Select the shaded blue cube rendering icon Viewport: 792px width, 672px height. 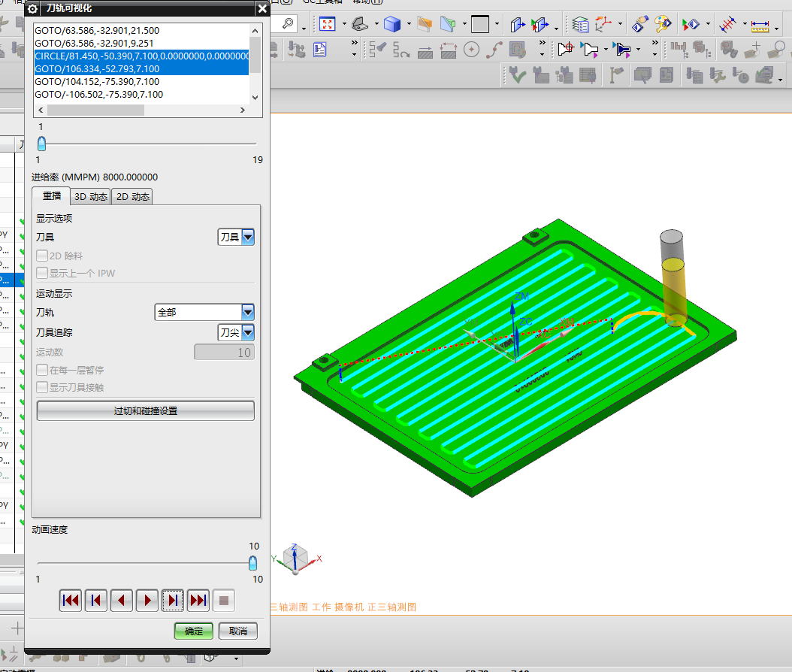(x=392, y=24)
